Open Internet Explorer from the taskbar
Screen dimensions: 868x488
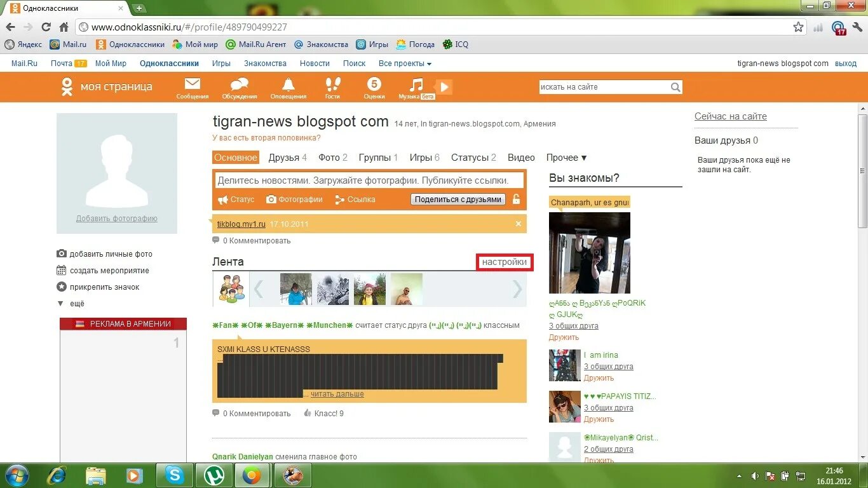click(57, 475)
